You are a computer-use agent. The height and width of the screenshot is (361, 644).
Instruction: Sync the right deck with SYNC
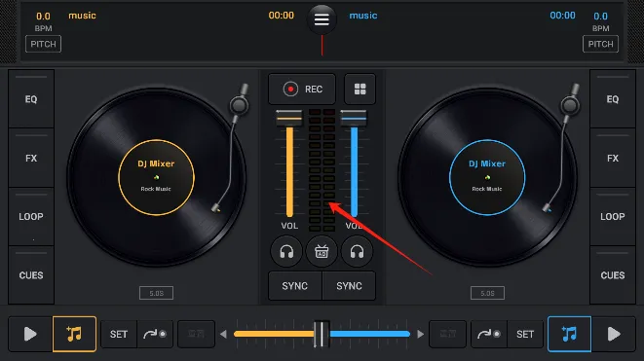coord(349,286)
